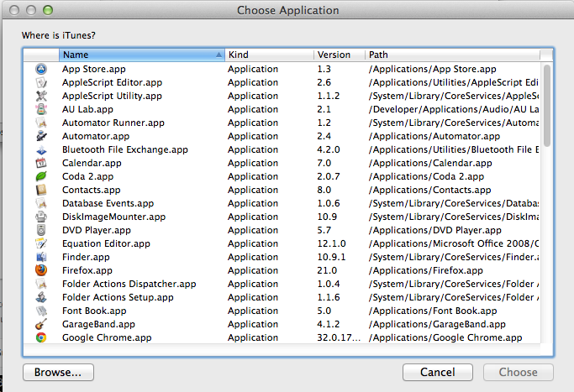Image resolution: width=574 pixels, height=392 pixels.
Task: Select the Automator.app name
Action: click(x=96, y=136)
